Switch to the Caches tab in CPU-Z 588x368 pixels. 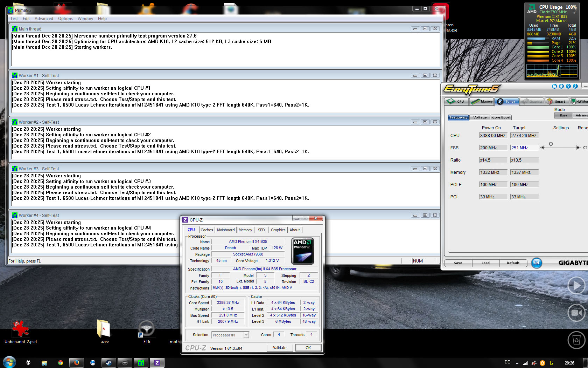[207, 230]
